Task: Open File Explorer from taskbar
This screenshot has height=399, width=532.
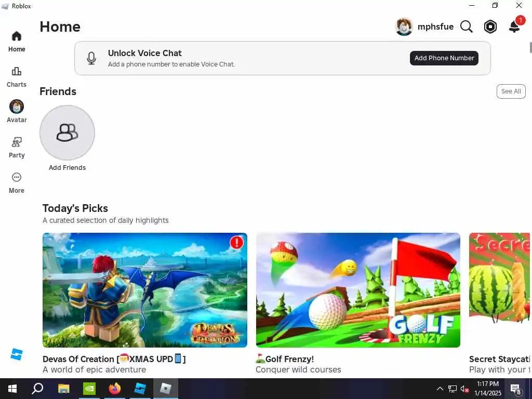Action: point(63,389)
